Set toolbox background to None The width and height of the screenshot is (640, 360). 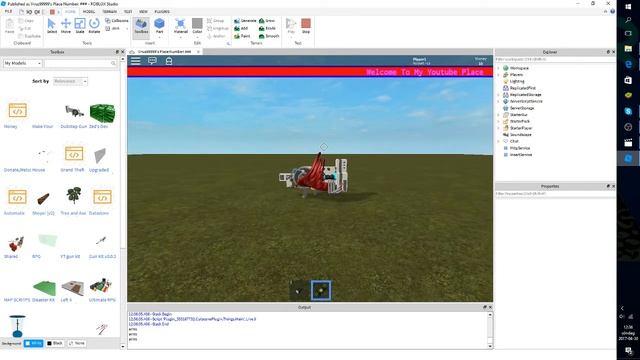click(76, 343)
